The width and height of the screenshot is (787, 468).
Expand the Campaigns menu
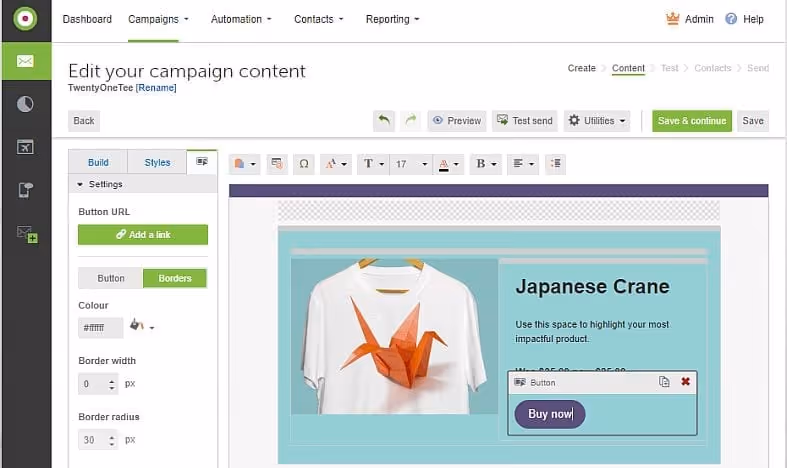click(x=158, y=19)
